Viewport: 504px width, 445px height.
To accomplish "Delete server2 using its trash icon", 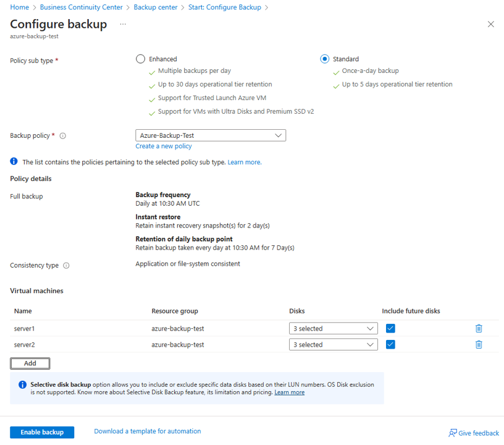I will (x=479, y=344).
